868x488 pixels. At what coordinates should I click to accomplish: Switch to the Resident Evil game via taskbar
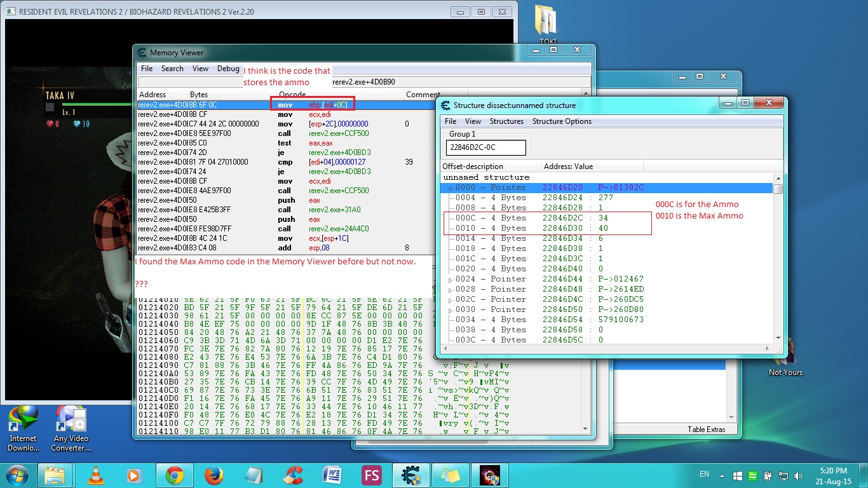click(490, 475)
